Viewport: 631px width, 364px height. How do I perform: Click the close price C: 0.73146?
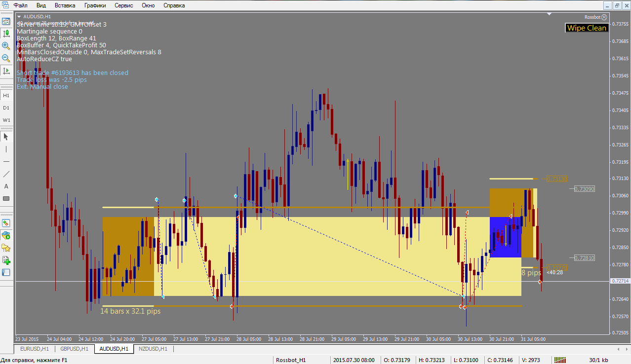500,361
